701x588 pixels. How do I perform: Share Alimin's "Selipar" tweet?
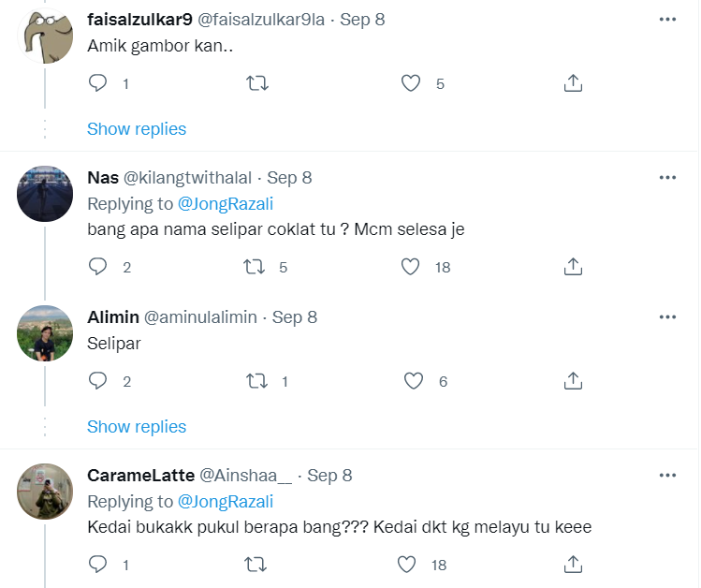pos(574,380)
